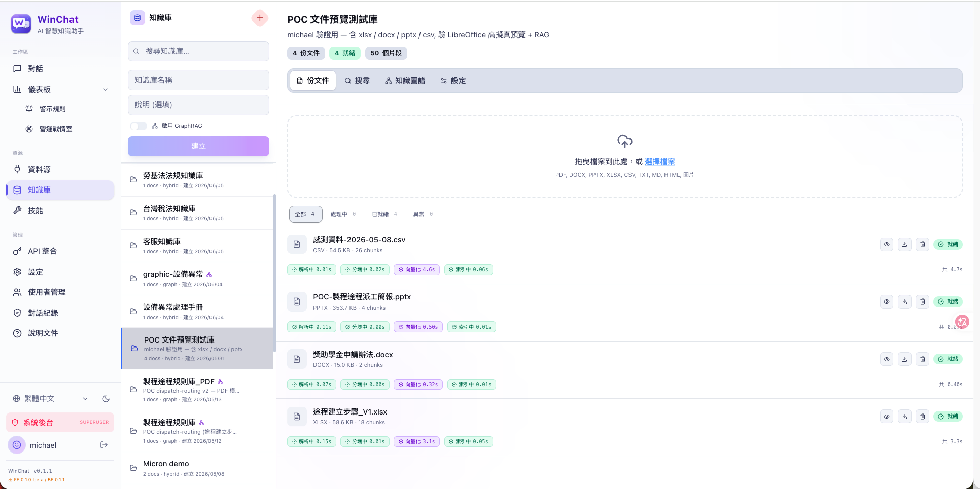The width and height of the screenshot is (980, 489).
Task: Download 途程建立步驟_V1.xlsx file
Action: 904,417
